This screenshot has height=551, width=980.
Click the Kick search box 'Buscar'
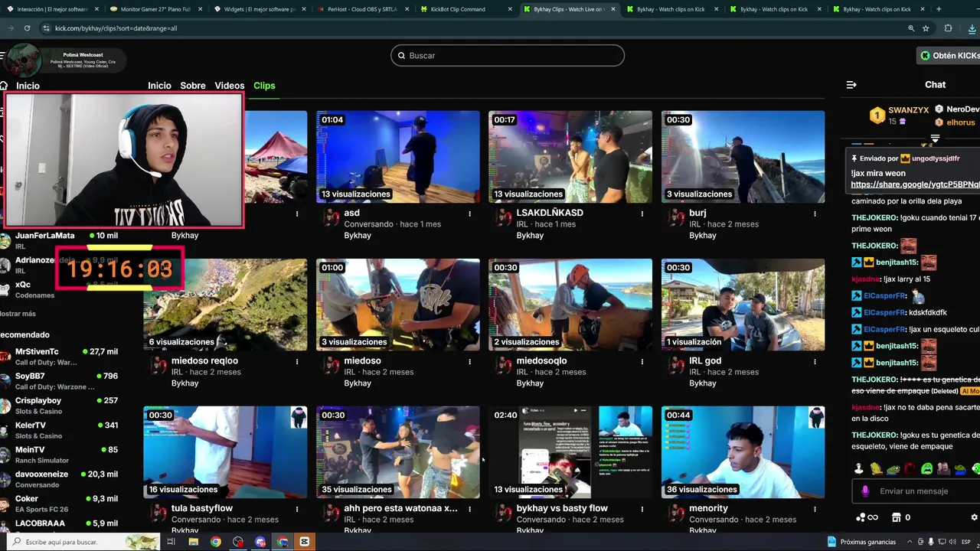[x=508, y=56]
